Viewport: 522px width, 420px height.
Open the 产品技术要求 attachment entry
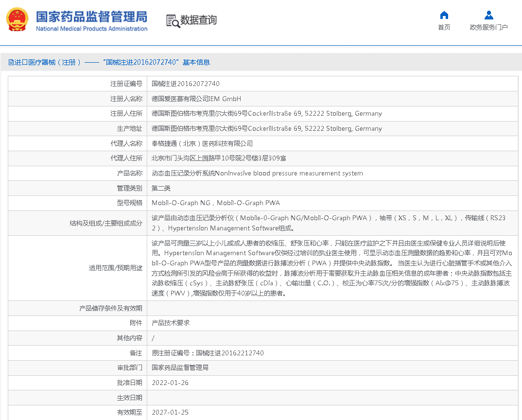click(x=171, y=323)
